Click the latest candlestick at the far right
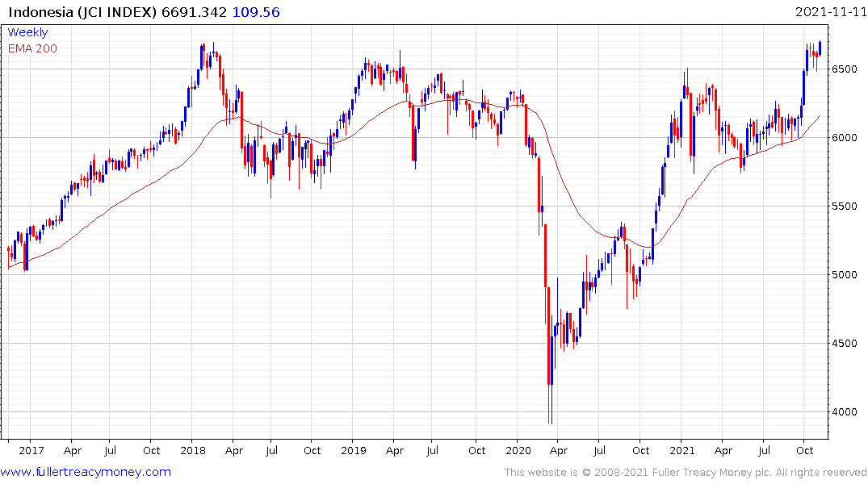 tap(820, 48)
